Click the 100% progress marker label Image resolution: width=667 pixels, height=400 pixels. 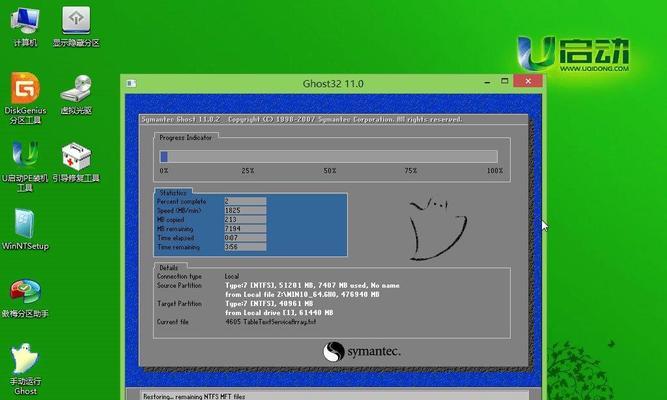(495, 171)
